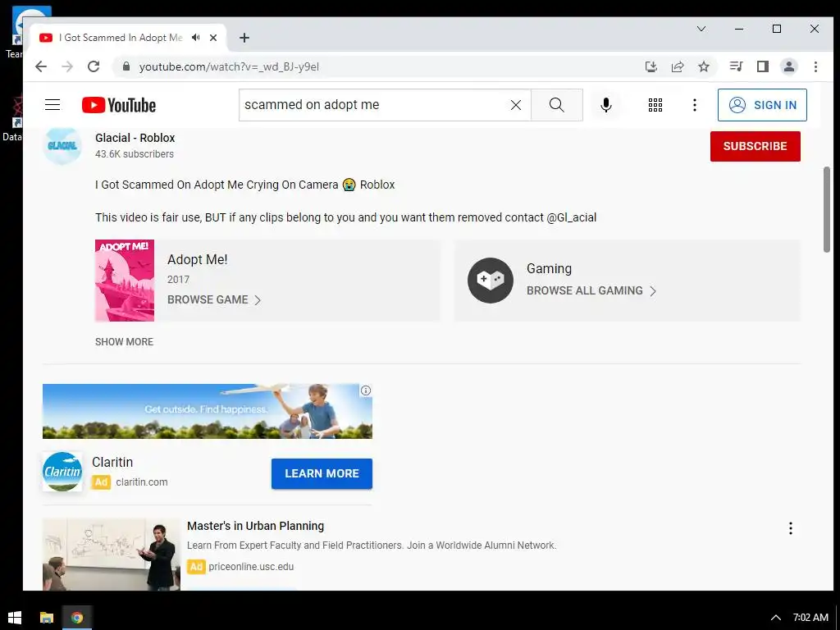
Task: Clear the search box with the X
Action: (516, 105)
